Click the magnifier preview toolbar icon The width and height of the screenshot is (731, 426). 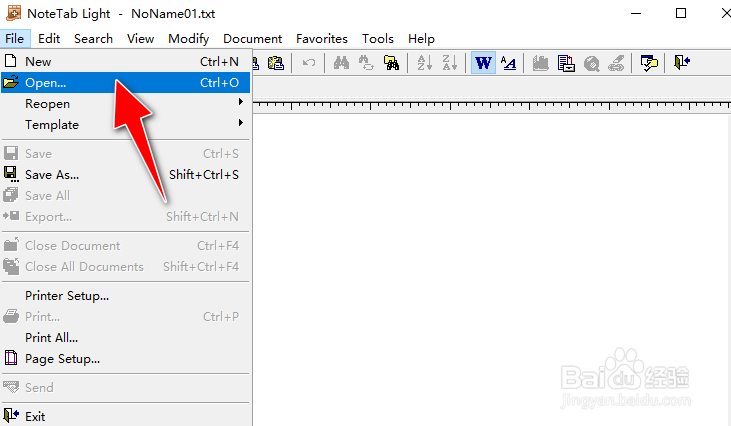coord(591,63)
